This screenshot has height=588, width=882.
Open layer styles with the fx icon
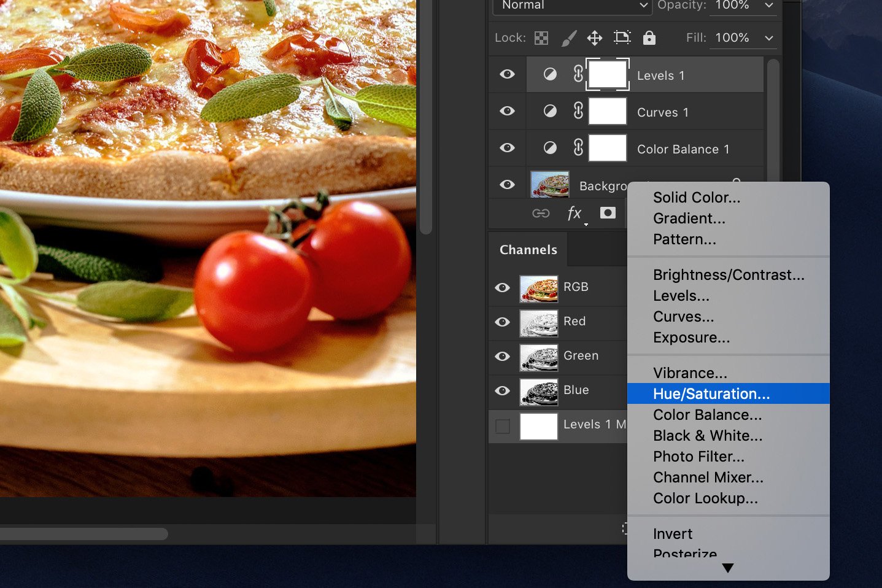pos(574,213)
